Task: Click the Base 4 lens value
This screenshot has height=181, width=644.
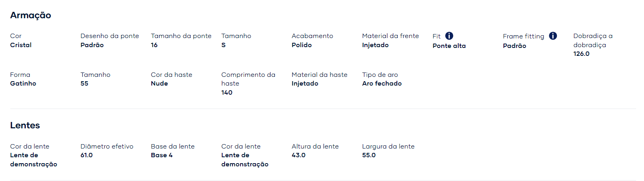Action: tap(162, 155)
